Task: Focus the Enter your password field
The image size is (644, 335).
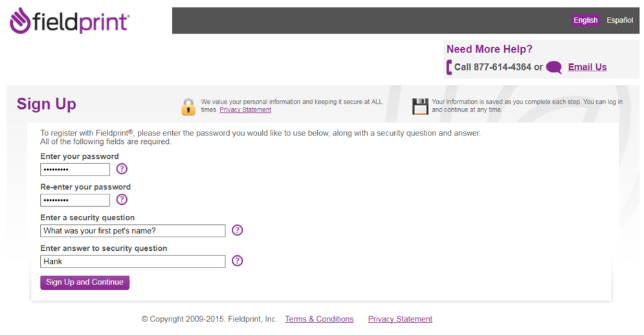Action: [75, 169]
